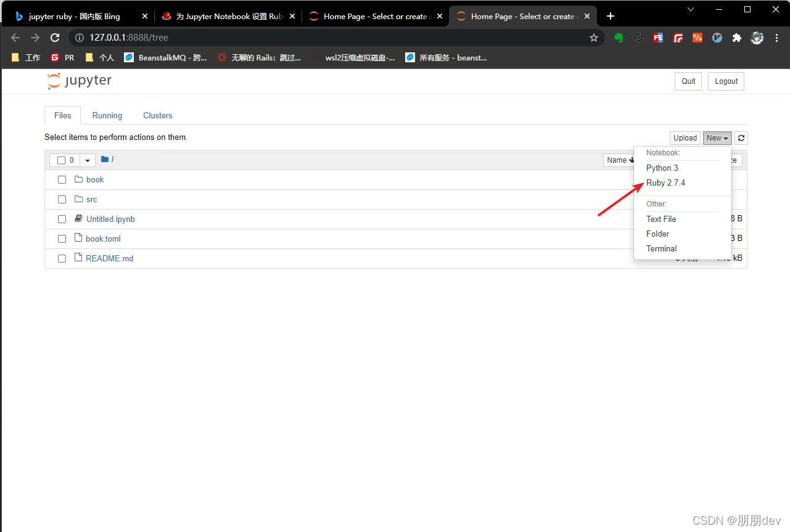This screenshot has width=790, height=532.
Task: Click the Quit button
Action: pyautogui.click(x=688, y=81)
